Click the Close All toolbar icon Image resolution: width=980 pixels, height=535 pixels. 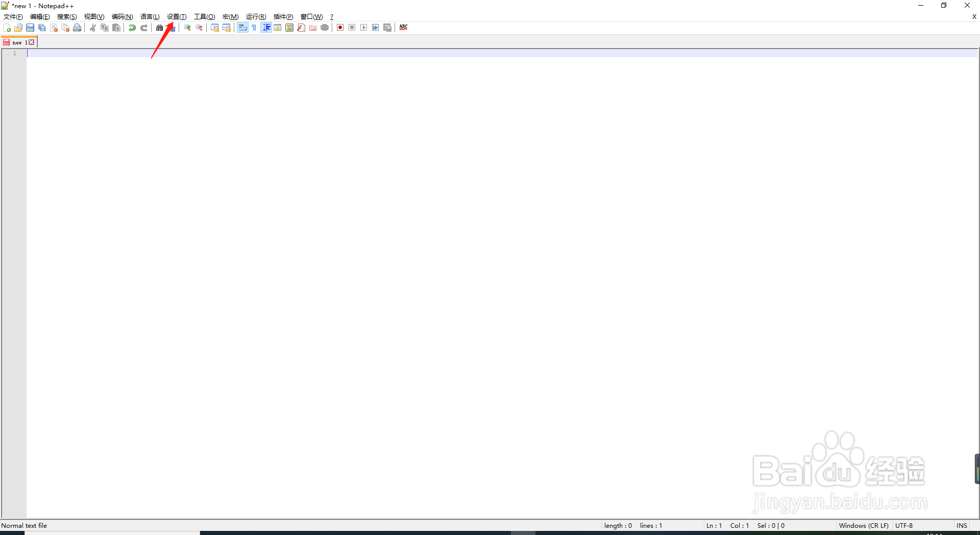coord(65,28)
